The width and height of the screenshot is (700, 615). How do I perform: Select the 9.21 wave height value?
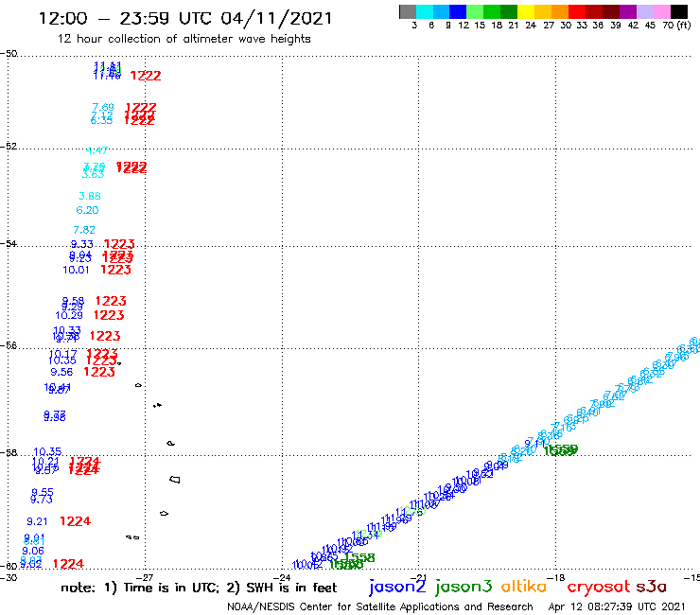(x=37, y=521)
